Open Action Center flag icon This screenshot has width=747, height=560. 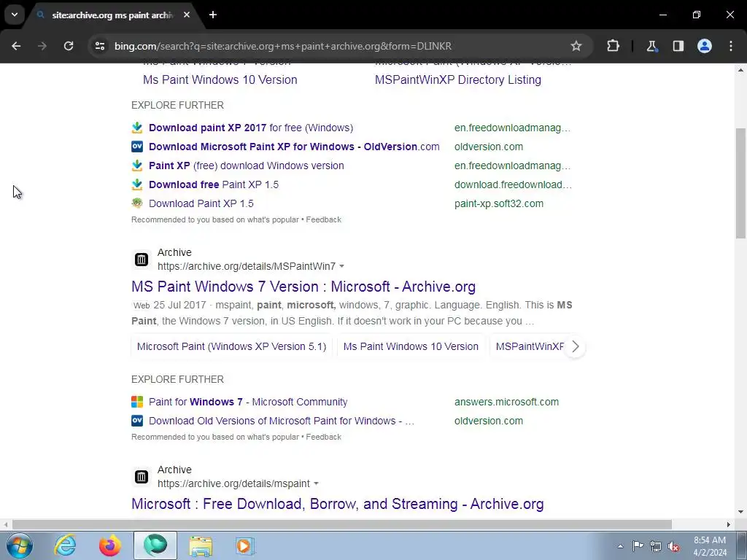(x=638, y=546)
